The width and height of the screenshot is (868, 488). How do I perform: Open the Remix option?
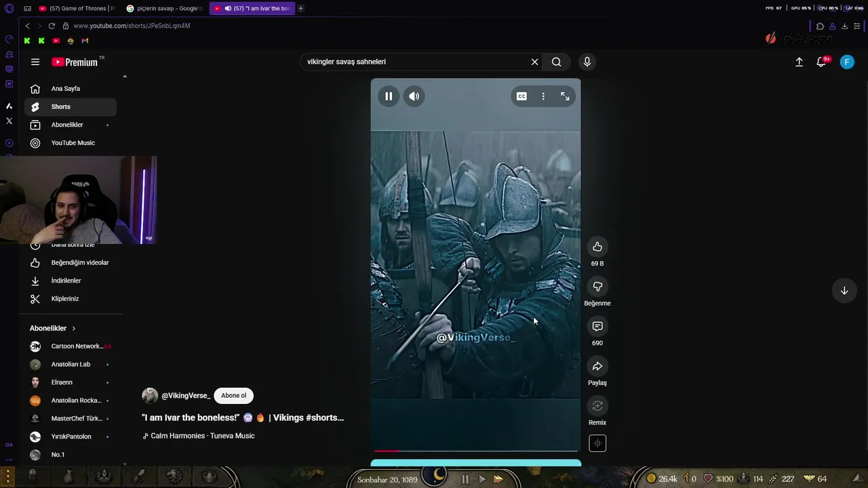click(597, 406)
